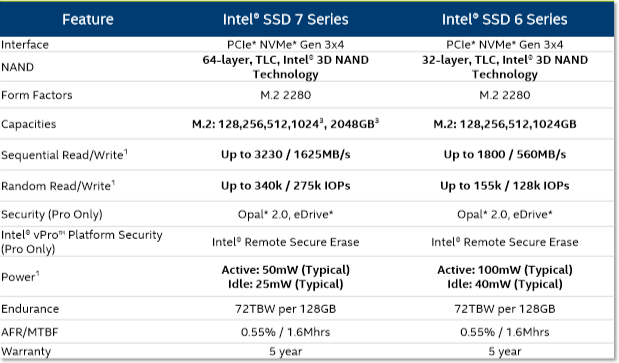Viewport: 619px width, 363px height.
Task: Click the Warranty row label
Action: click(x=26, y=352)
